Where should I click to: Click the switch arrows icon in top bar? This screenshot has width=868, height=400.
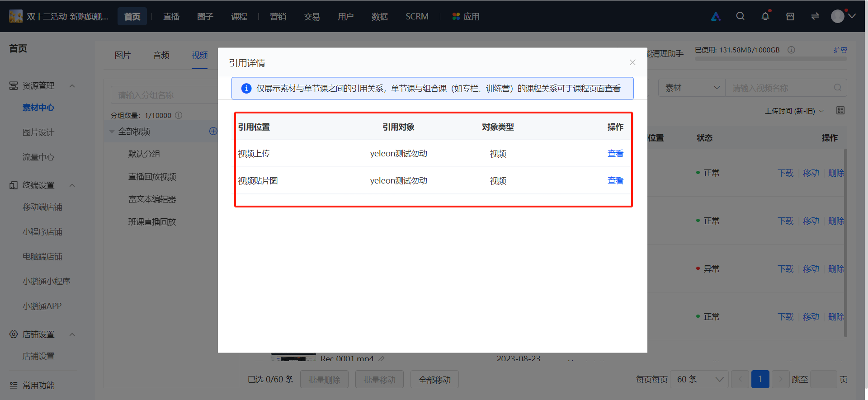815,16
